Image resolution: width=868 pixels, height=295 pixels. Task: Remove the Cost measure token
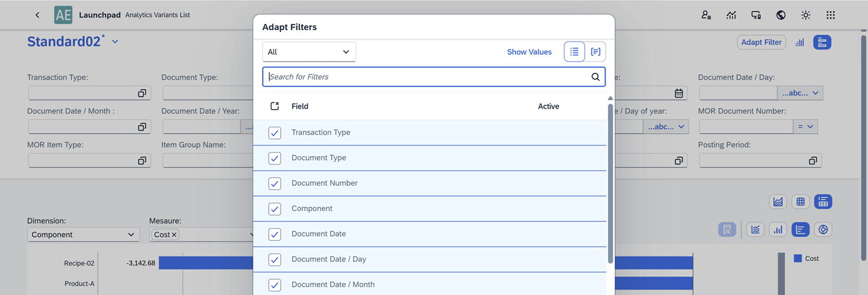tap(174, 235)
